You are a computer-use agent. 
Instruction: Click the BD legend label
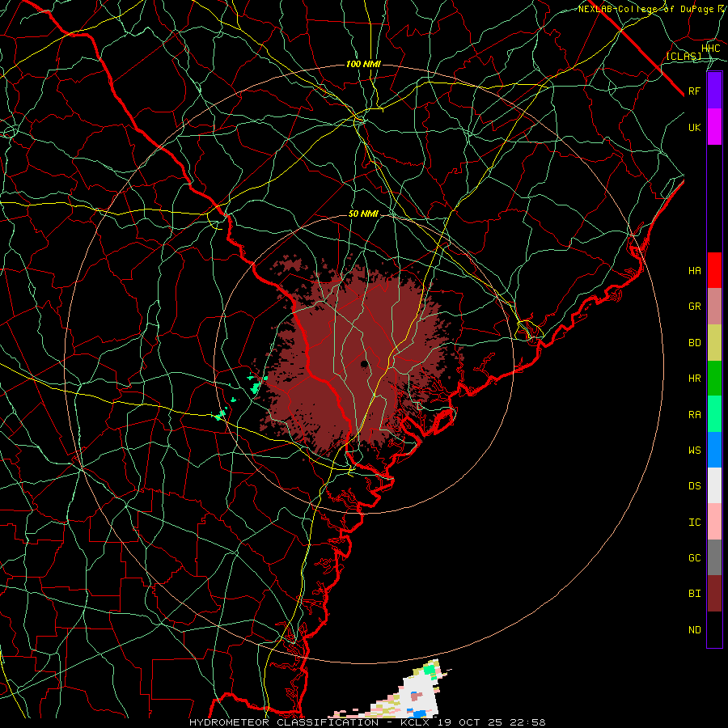694,343
